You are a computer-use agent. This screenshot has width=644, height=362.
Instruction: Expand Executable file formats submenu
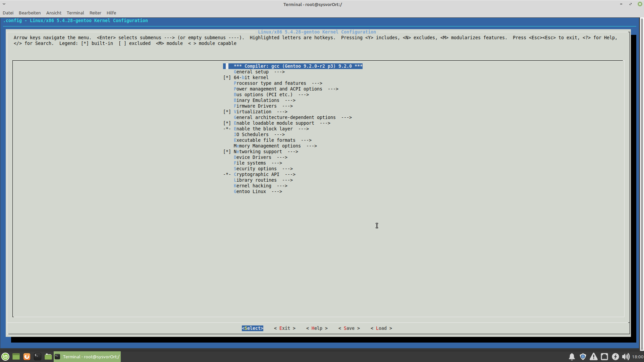tap(272, 140)
